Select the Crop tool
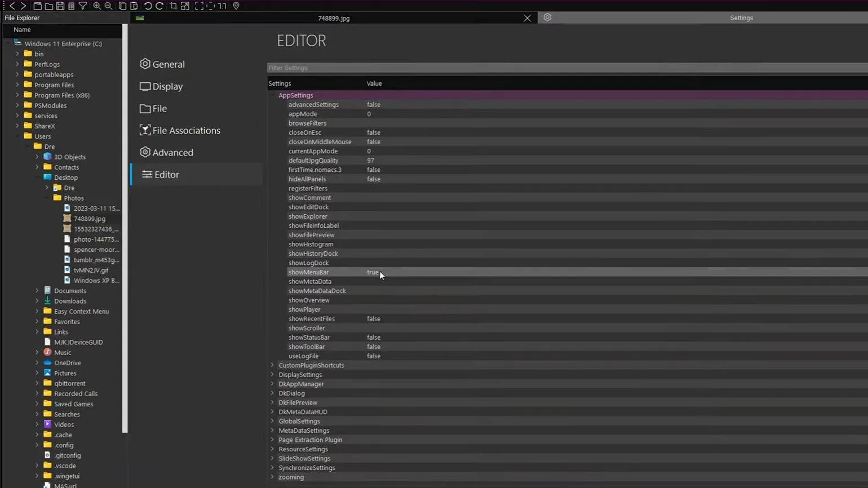Viewport: 868px width, 488px height. (x=174, y=6)
